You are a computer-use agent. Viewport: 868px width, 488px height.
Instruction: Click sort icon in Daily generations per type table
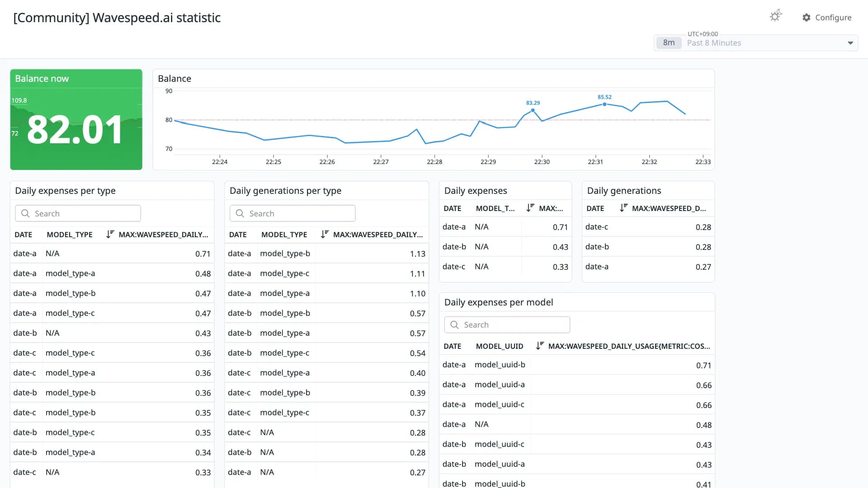point(325,235)
